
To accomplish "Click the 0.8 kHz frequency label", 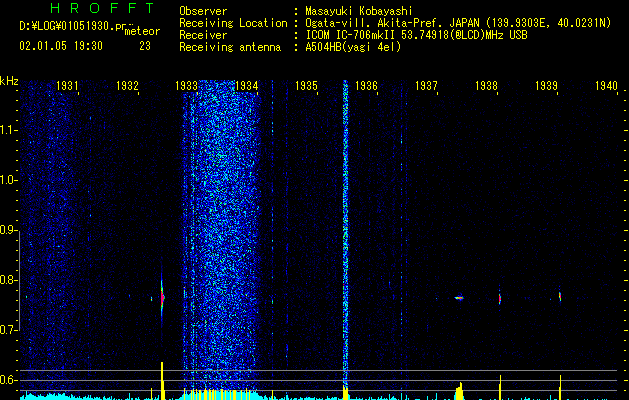I will tap(8, 280).
